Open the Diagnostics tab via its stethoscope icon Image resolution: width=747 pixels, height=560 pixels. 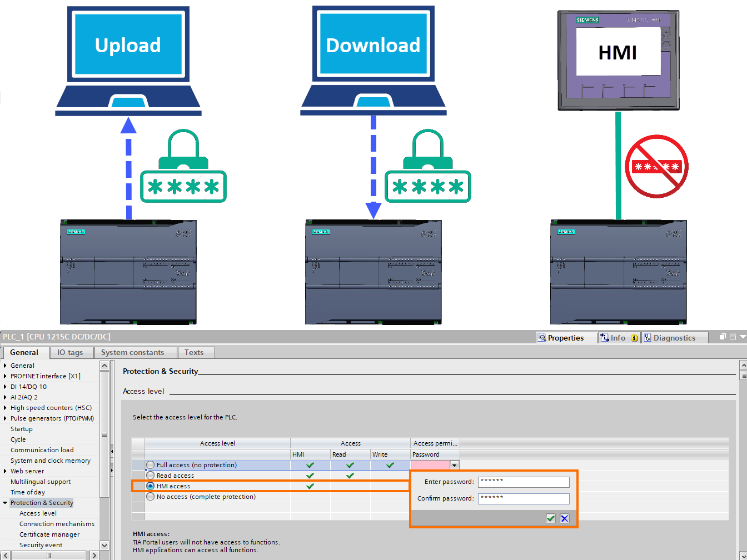tap(648, 337)
